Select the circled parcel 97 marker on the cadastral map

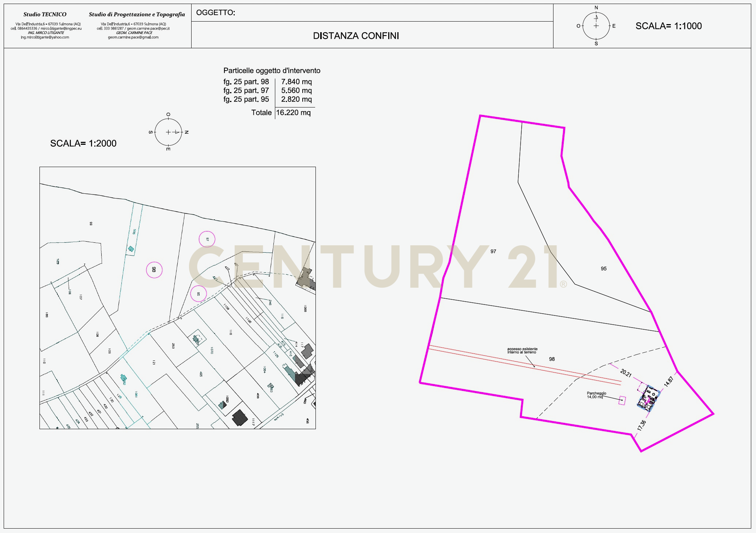(x=207, y=239)
